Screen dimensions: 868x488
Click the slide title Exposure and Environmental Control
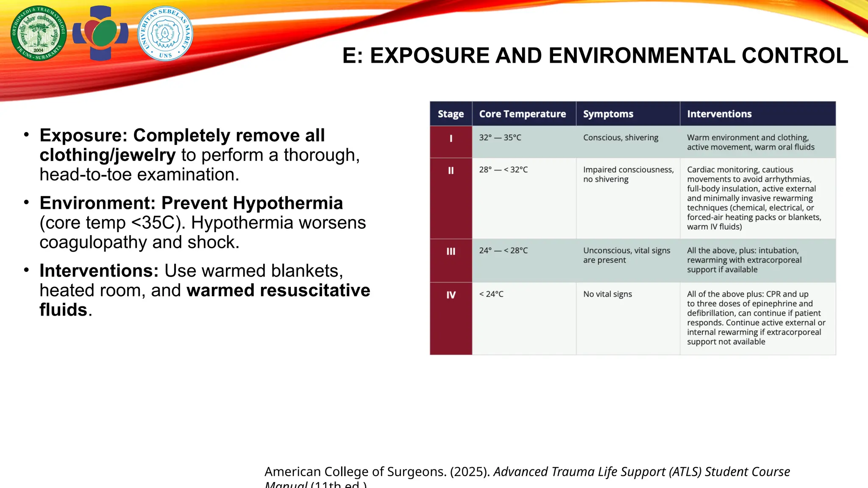(595, 55)
